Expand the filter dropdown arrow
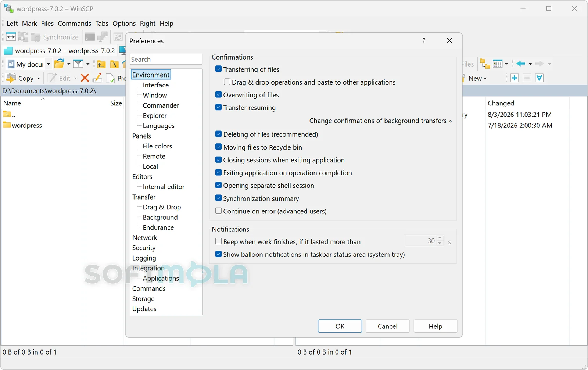 88,64
